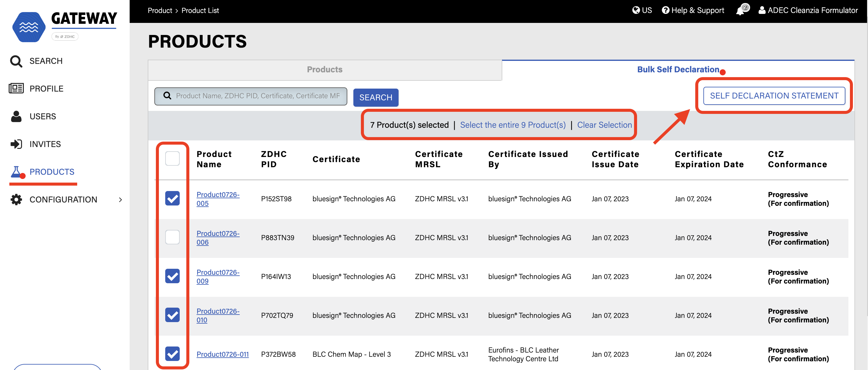Expand the Configuration submenu chevron
Viewport: 868px width, 370px height.
pos(120,200)
